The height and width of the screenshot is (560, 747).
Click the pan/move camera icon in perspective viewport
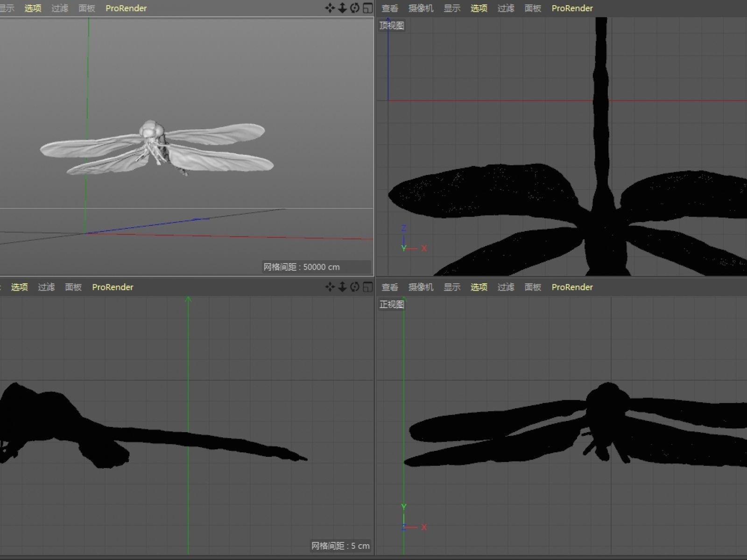point(330,8)
